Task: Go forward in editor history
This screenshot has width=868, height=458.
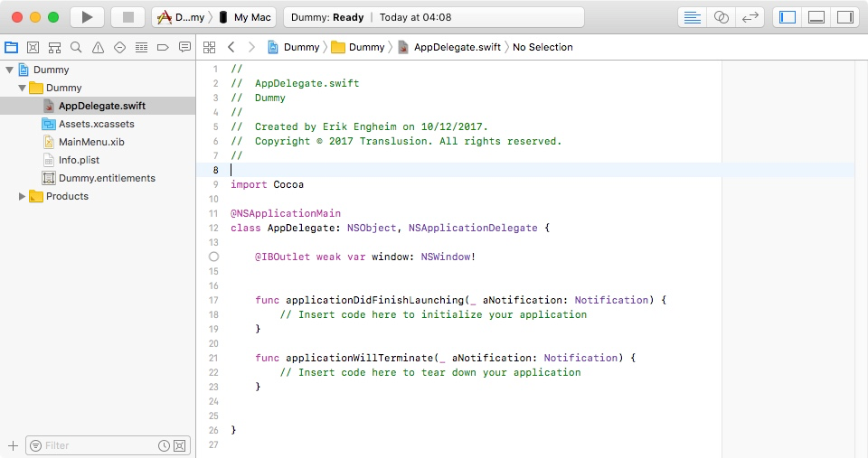Action: pos(251,47)
